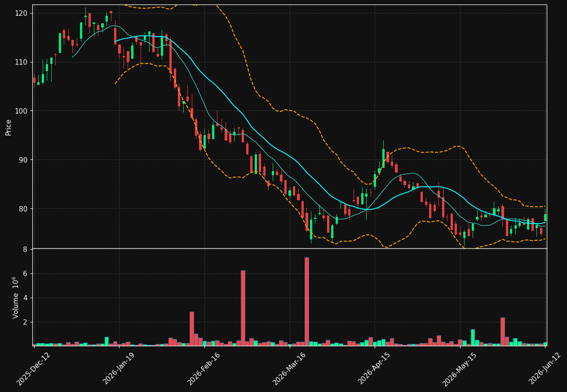Click the 2026-Jan-19 date label
567x392 pixels.
click(x=119, y=369)
